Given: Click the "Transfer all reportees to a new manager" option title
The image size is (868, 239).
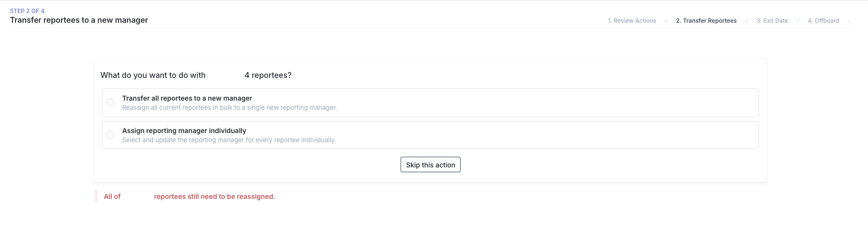Looking at the screenshot, I should point(187,98).
